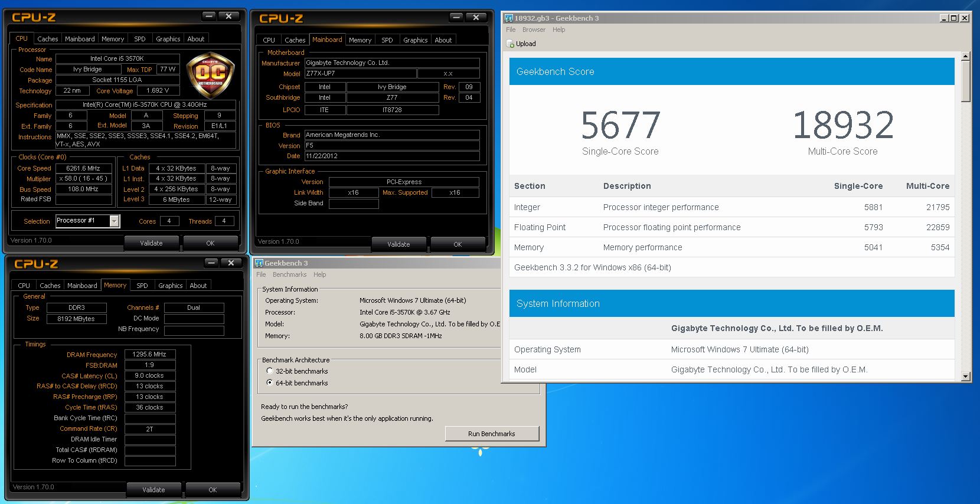Select the 64-bit benchmarks radio button

(270, 383)
